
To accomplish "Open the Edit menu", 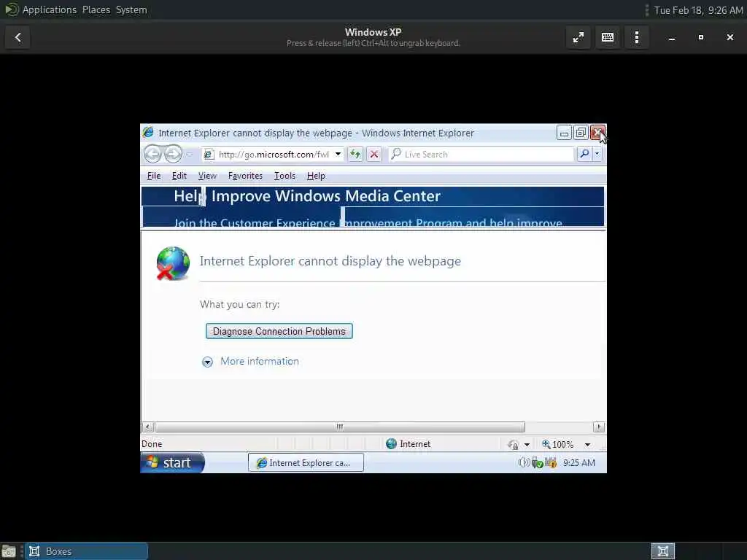I will (179, 176).
